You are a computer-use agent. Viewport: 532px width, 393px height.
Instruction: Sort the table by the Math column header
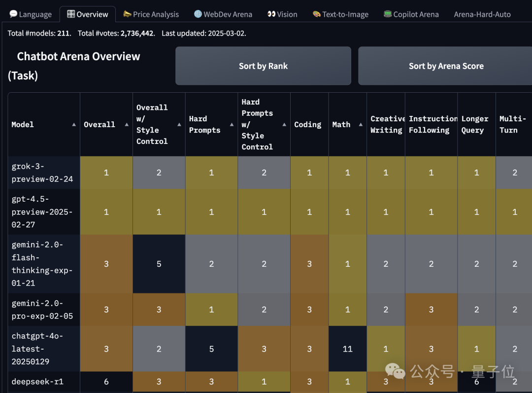pos(341,124)
